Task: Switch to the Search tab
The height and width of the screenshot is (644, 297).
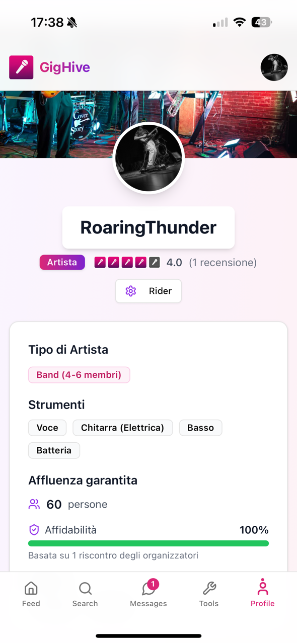Action: tap(85, 594)
